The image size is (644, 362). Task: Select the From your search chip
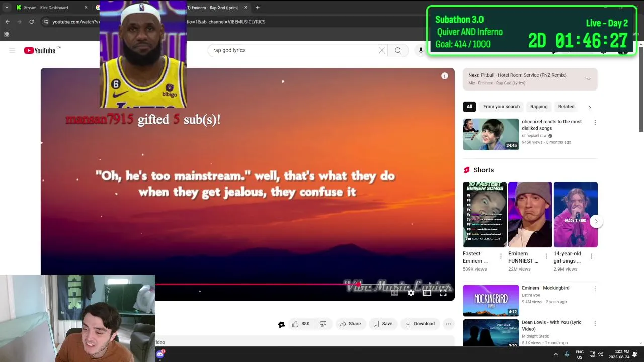[501, 107]
